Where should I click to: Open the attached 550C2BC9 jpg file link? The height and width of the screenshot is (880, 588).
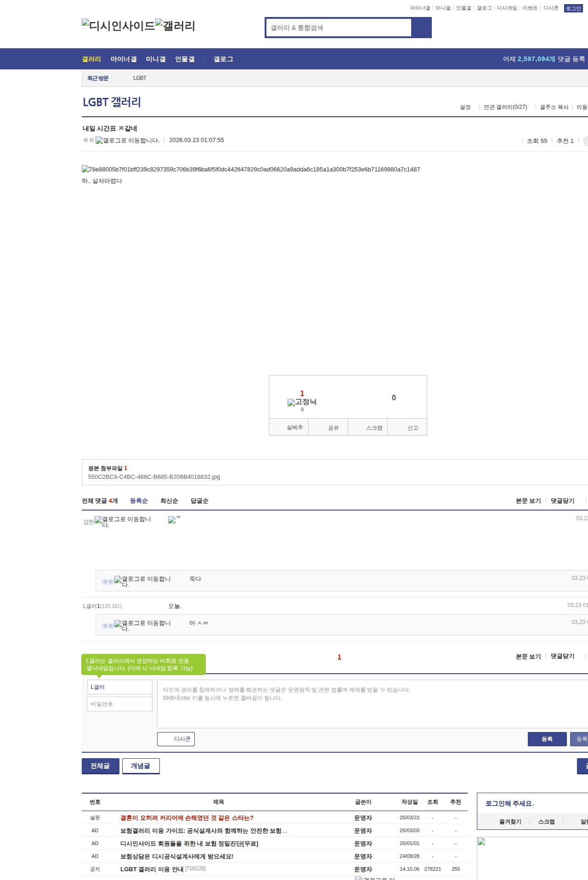click(x=154, y=477)
